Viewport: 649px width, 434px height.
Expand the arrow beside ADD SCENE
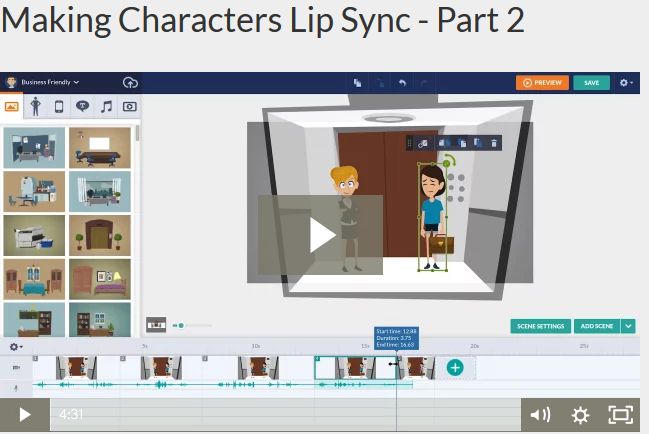coord(628,326)
